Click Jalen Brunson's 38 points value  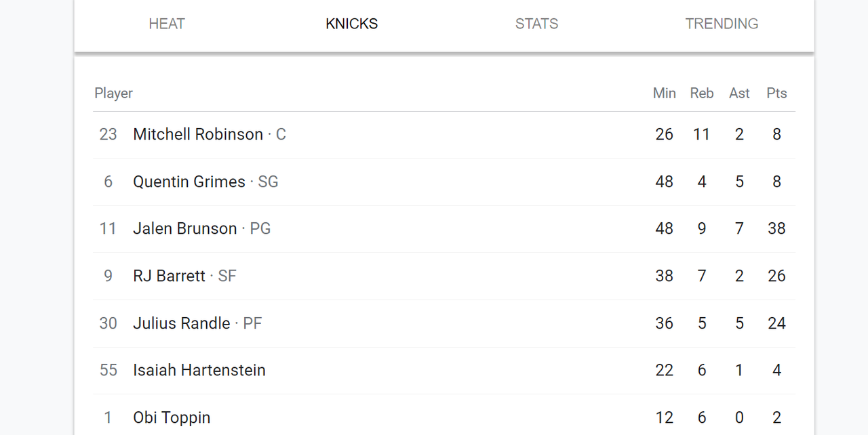point(776,228)
